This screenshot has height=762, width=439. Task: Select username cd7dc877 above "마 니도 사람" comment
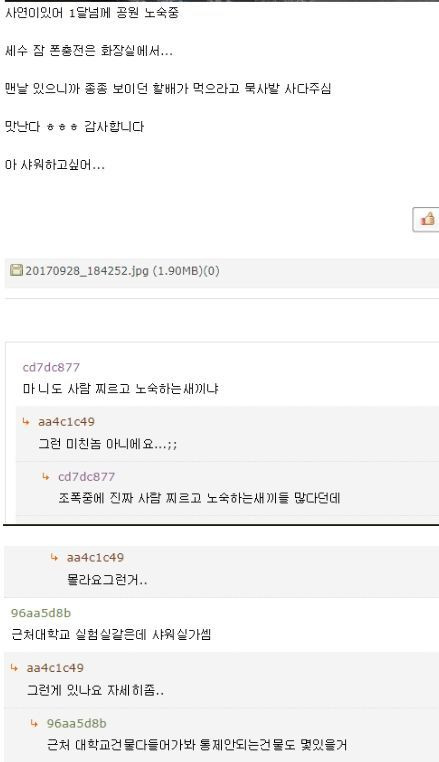[x=51, y=367]
